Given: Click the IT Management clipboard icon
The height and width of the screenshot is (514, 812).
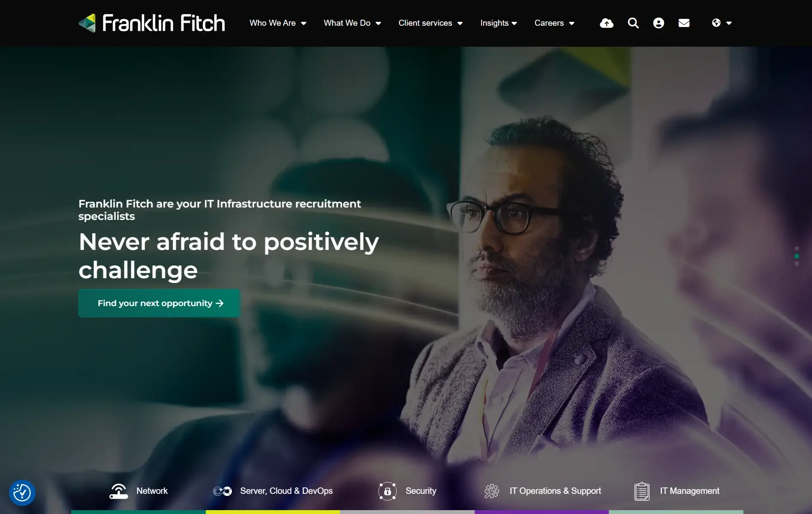Looking at the screenshot, I should (x=642, y=491).
